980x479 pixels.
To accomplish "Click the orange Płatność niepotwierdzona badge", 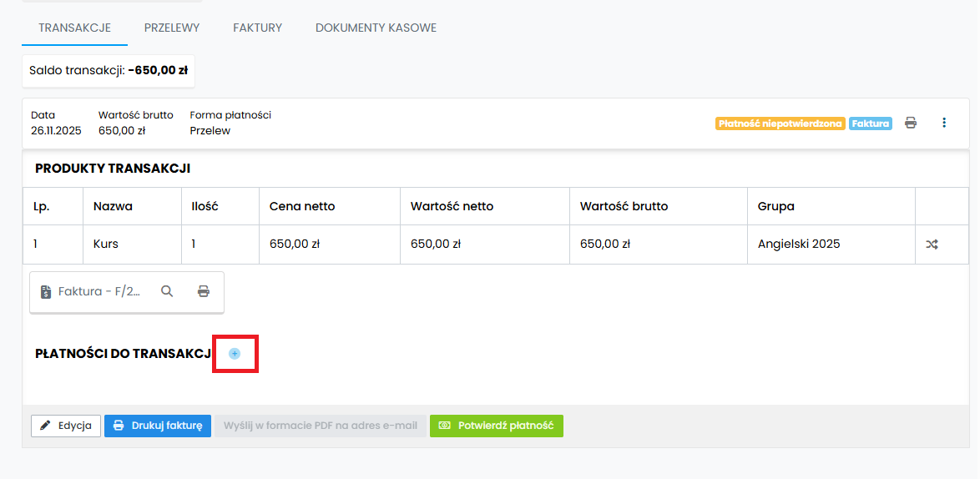I will pyautogui.click(x=780, y=124).
